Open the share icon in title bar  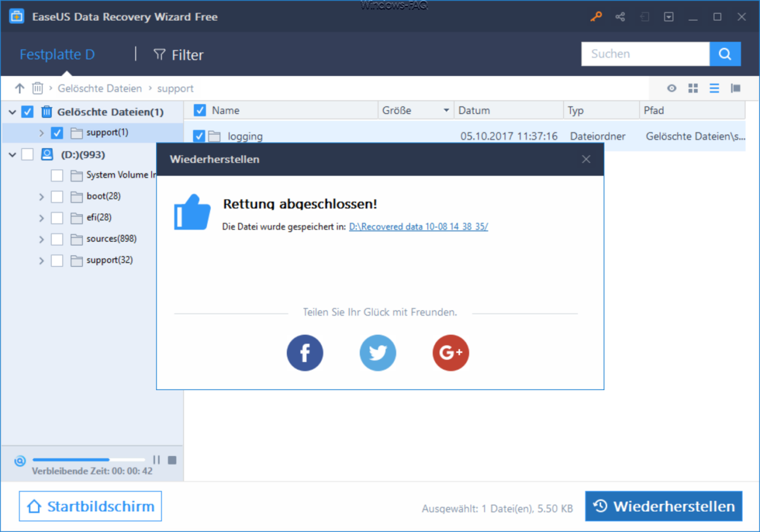pyautogui.click(x=620, y=17)
